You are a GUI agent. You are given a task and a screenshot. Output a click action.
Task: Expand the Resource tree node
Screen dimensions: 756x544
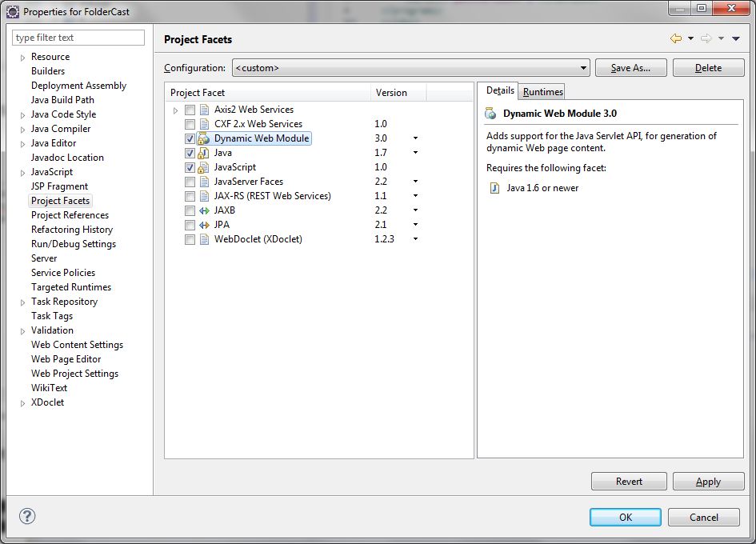[22, 58]
